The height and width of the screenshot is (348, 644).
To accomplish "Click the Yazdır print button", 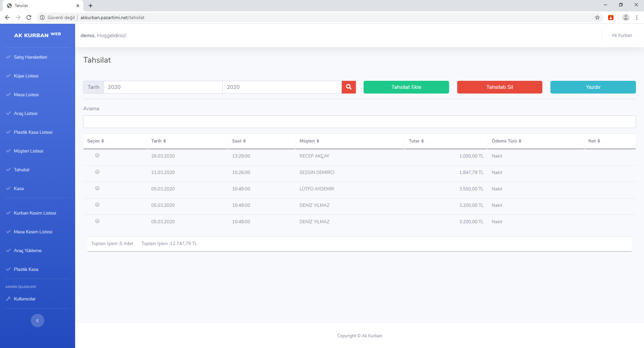I will [593, 87].
